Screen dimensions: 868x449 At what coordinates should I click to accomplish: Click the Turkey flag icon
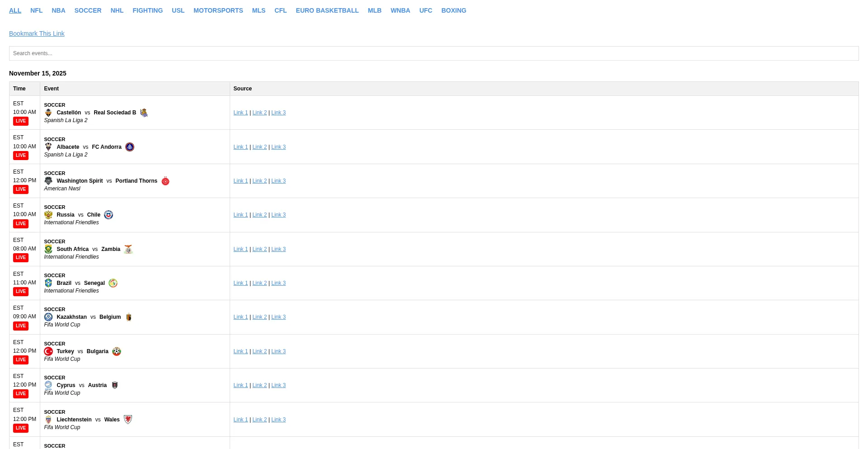click(x=48, y=351)
